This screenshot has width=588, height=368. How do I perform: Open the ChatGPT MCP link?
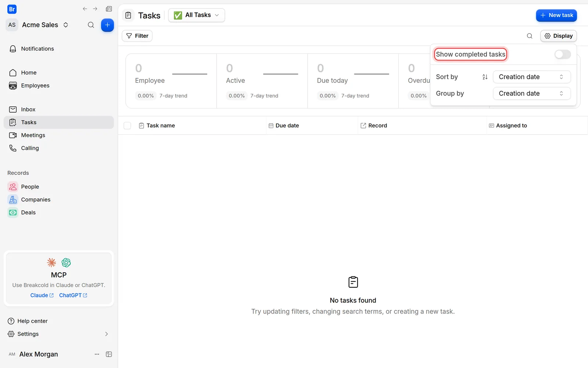point(73,295)
